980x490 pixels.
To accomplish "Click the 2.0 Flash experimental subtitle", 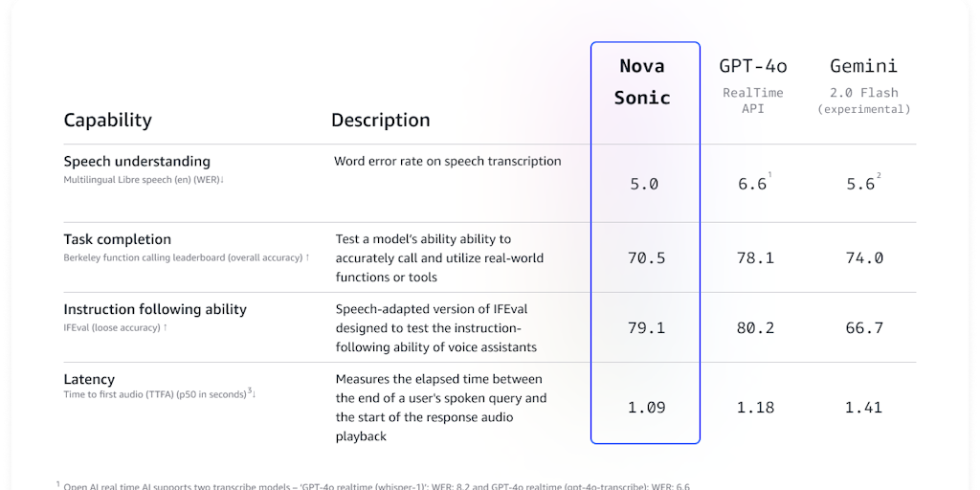I will pos(863,100).
